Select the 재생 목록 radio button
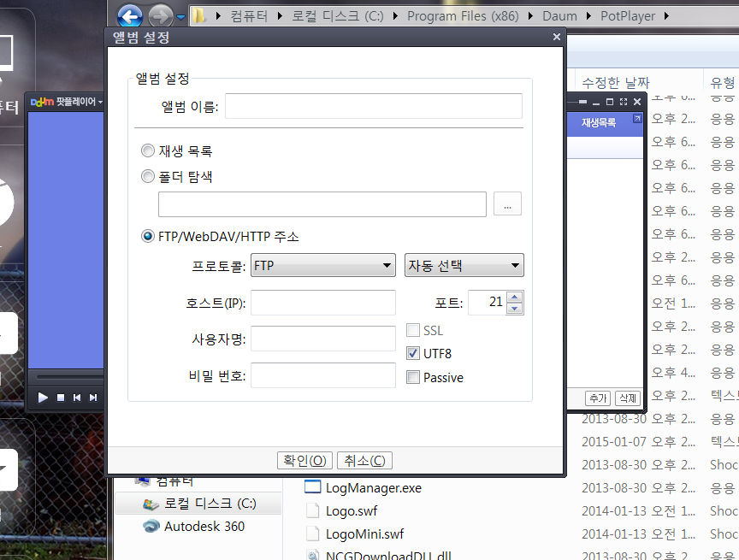 [147, 150]
